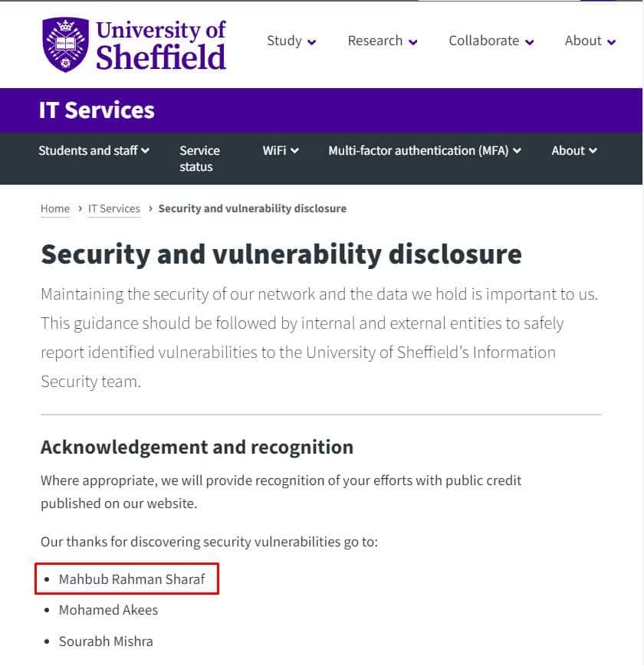Click the Students and staff chevron arrow
The image size is (644, 666).
[x=146, y=150]
